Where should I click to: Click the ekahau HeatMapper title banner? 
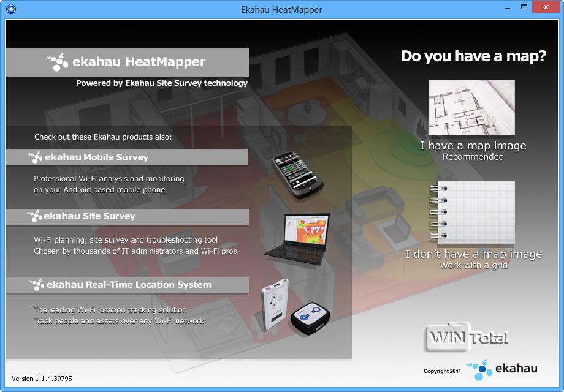point(128,62)
